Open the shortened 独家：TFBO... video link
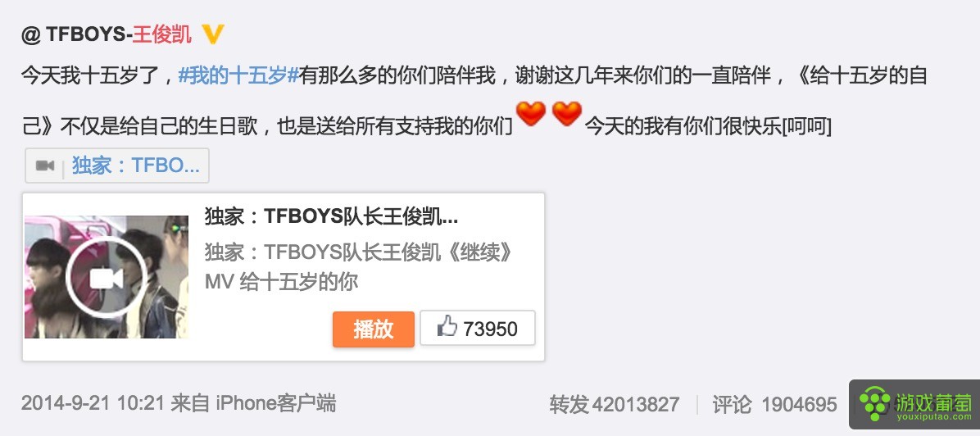Image resolution: width=980 pixels, height=436 pixels. click(136, 166)
